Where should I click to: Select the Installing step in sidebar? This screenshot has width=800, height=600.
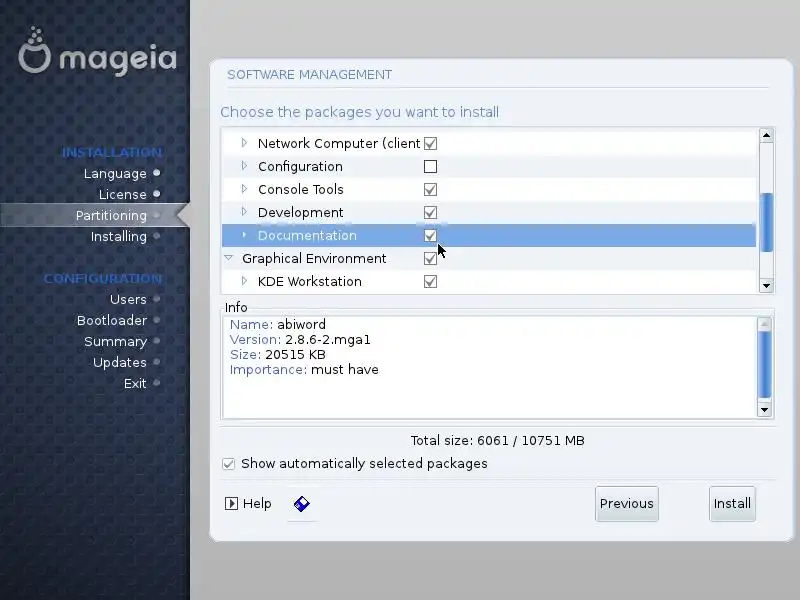click(x=119, y=237)
